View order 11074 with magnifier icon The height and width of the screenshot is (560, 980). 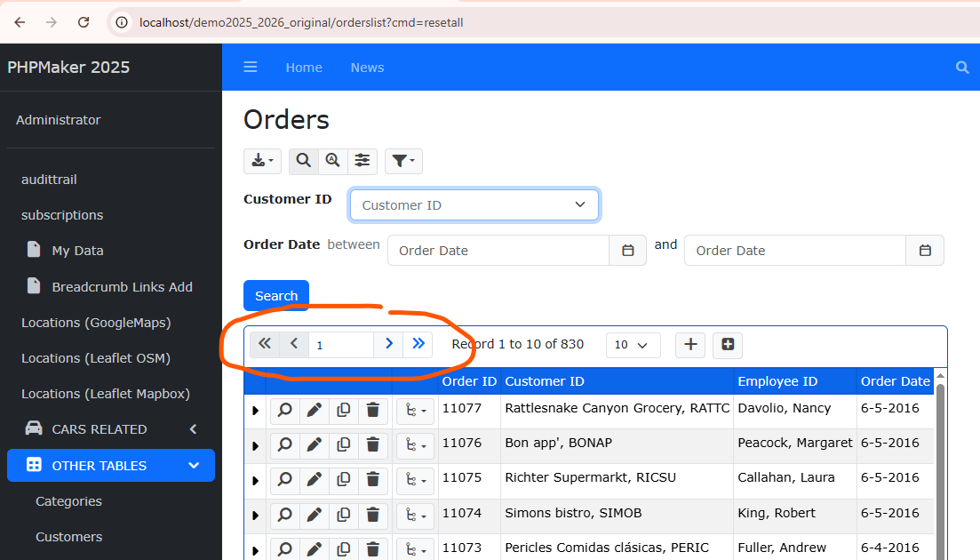click(x=284, y=515)
